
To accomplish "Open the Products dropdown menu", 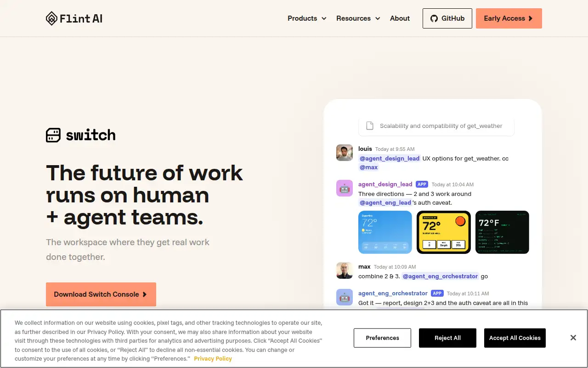I will tap(307, 18).
